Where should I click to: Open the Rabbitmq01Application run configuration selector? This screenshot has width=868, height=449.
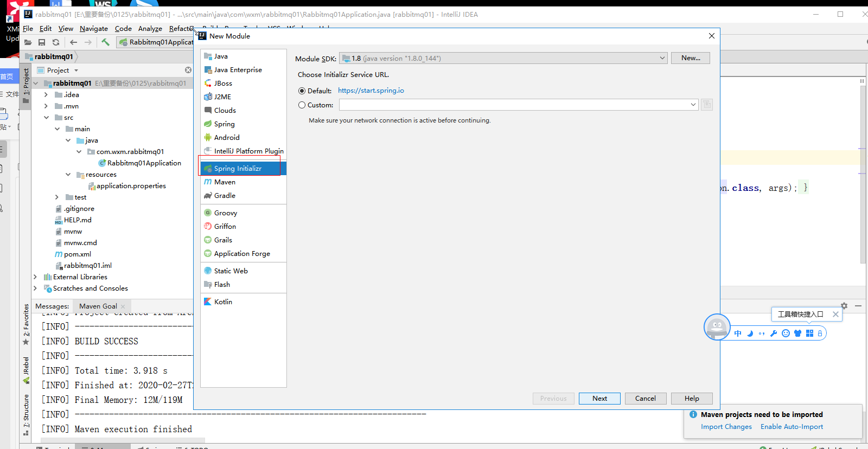[156, 42]
